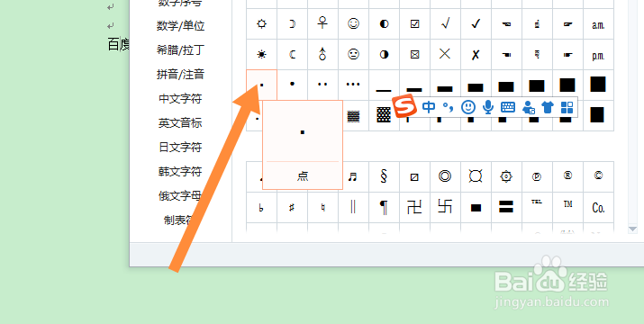Start Sogou voice input microphone

point(488,107)
